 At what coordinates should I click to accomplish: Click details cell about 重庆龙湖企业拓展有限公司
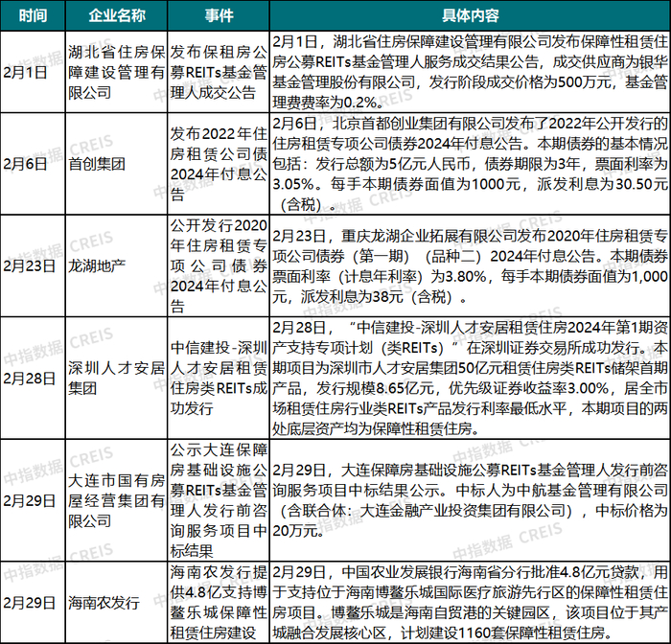click(x=470, y=265)
